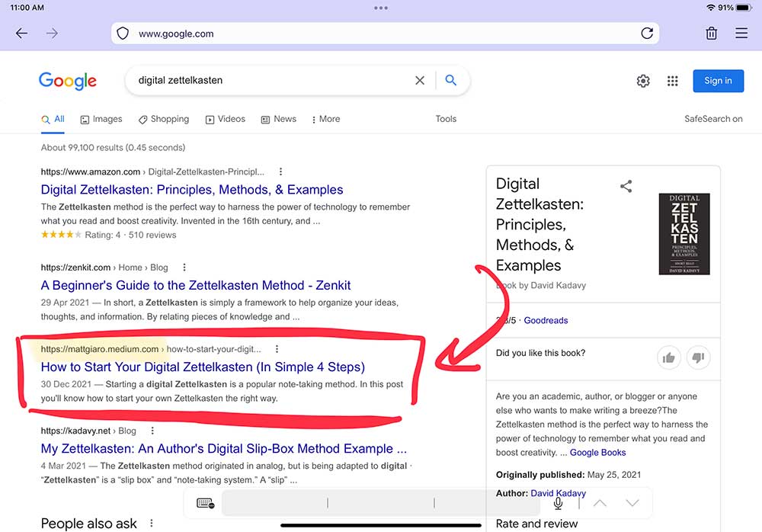Tap the keyboard icon in the bottom bar

tap(205, 503)
